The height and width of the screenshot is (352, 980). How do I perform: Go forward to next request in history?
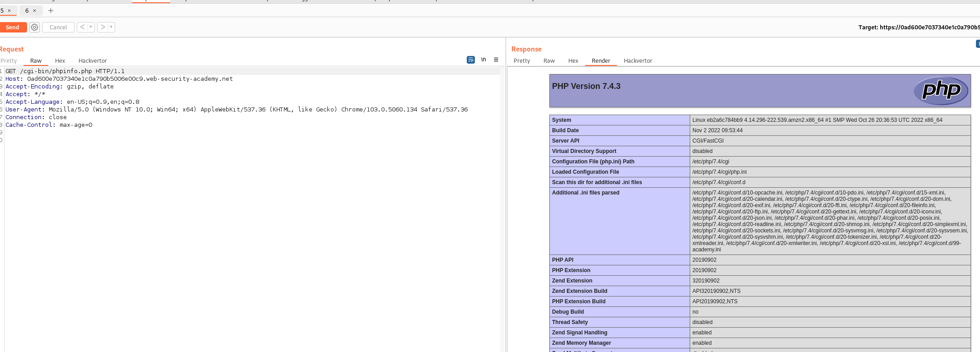[x=103, y=27]
